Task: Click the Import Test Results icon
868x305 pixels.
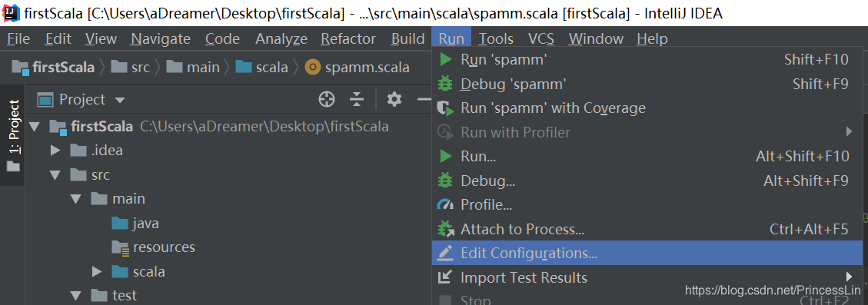Action: click(x=445, y=277)
